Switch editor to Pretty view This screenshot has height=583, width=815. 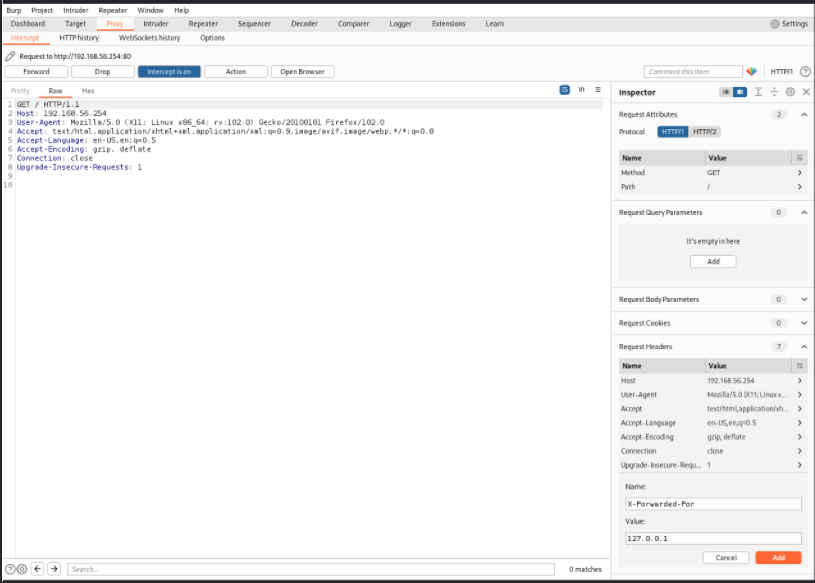20,91
